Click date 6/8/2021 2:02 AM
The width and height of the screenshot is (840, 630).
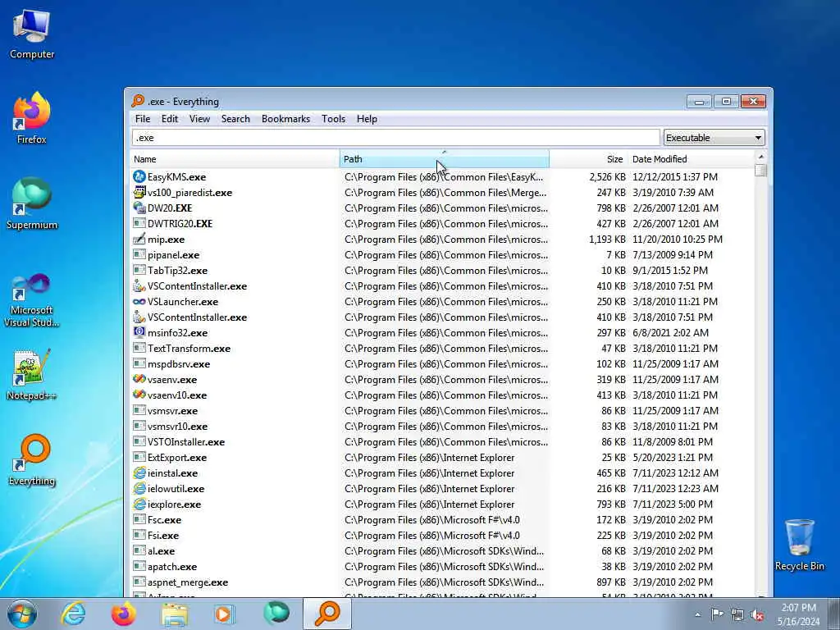point(670,333)
